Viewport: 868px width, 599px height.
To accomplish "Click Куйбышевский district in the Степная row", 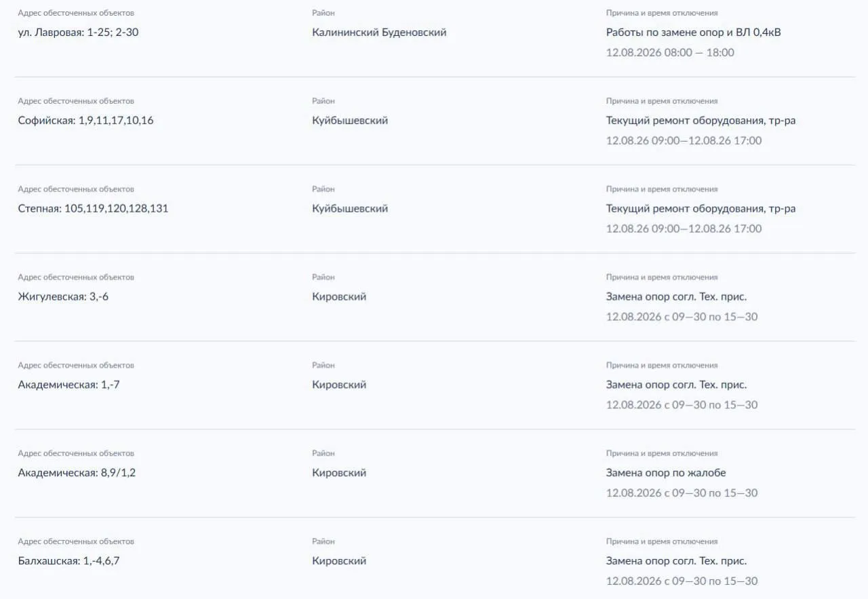I will point(350,208).
